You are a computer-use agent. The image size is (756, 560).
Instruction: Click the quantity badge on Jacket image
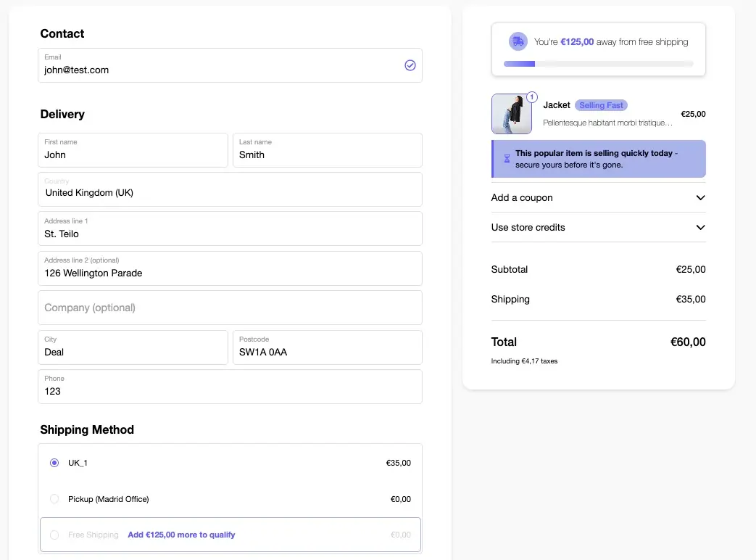click(531, 96)
